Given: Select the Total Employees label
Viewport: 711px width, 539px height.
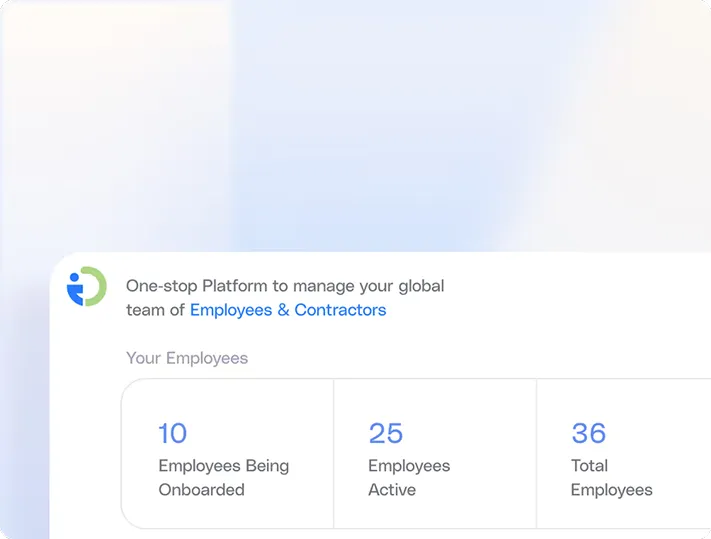Looking at the screenshot, I should (611, 478).
